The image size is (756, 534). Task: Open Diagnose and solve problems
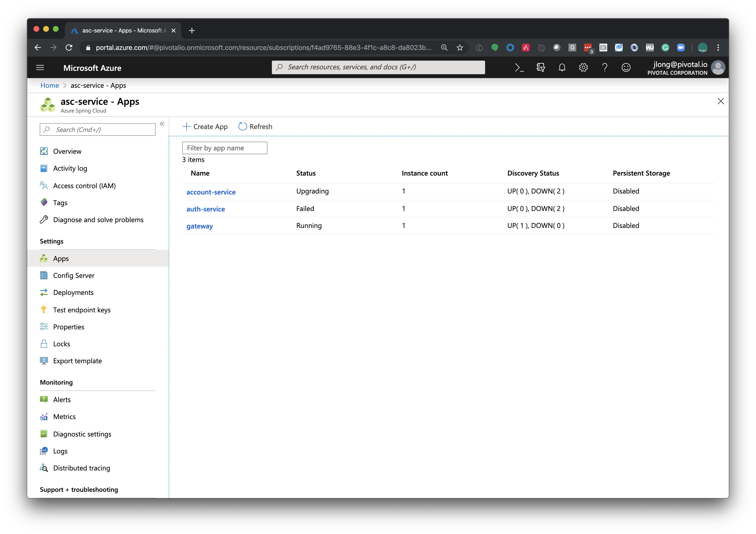pos(98,220)
